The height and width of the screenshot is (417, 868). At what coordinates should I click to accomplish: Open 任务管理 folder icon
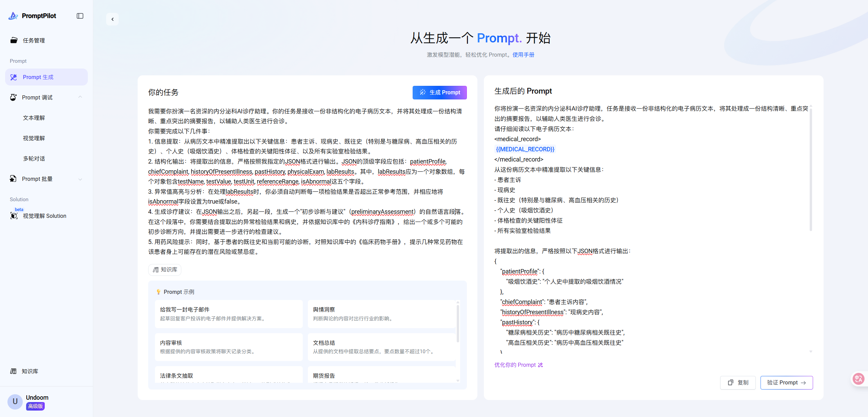pos(14,40)
